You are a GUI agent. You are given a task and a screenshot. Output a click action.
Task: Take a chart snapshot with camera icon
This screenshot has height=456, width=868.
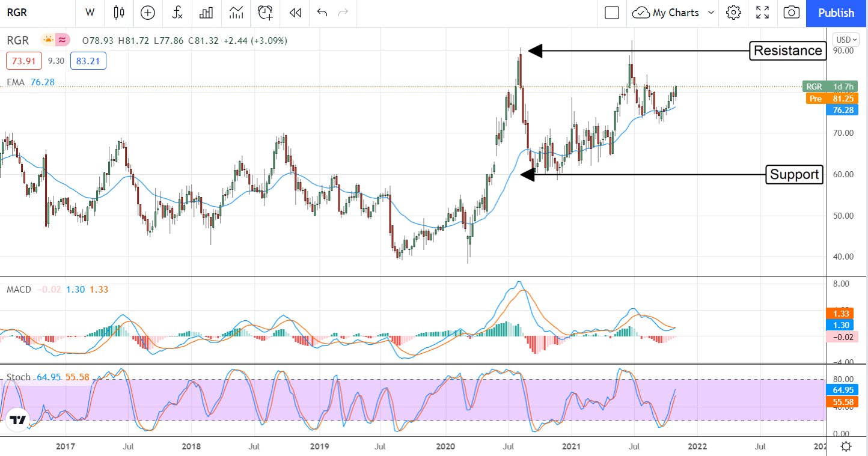tap(792, 13)
